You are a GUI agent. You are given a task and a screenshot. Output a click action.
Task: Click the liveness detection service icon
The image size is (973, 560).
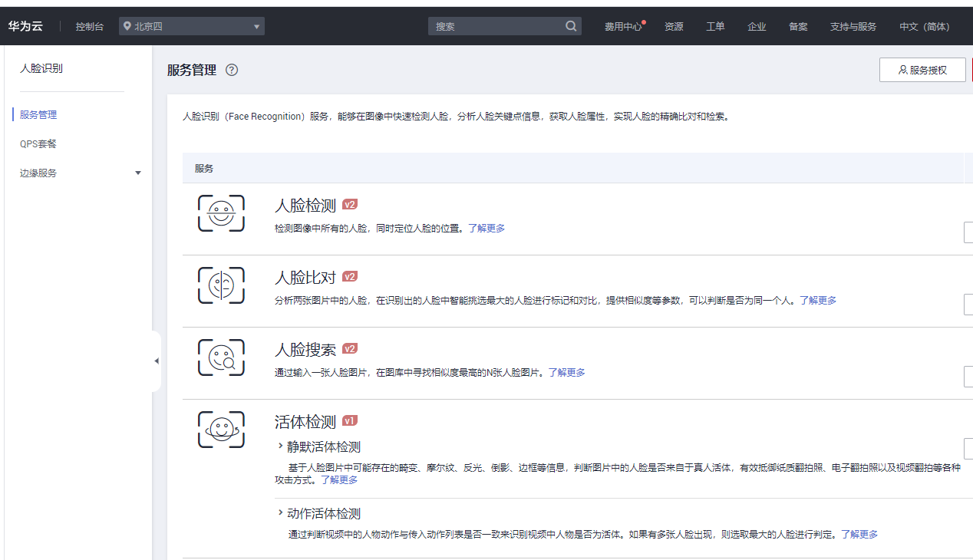[x=221, y=430]
